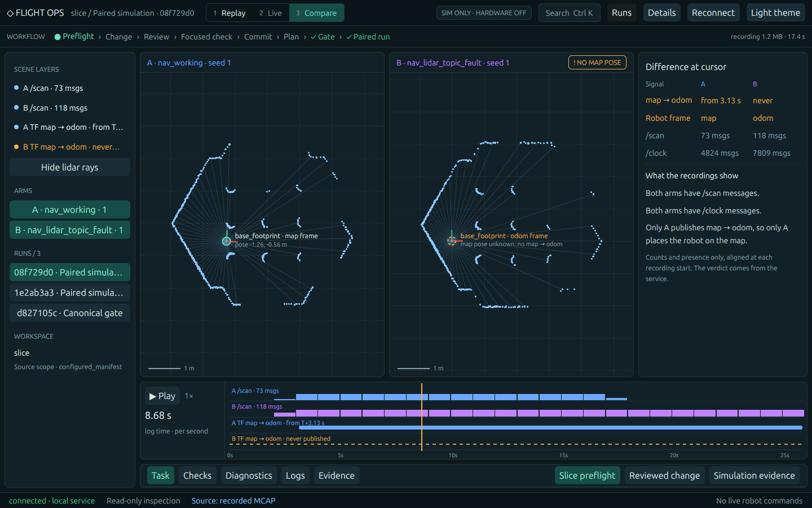This screenshot has height=508, width=812.
Task: Select the Task tab
Action: click(x=161, y=475)
